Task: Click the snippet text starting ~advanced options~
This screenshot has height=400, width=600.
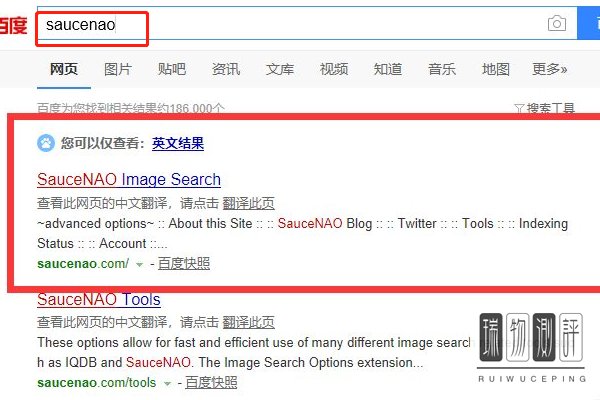Action: (302, 233)
